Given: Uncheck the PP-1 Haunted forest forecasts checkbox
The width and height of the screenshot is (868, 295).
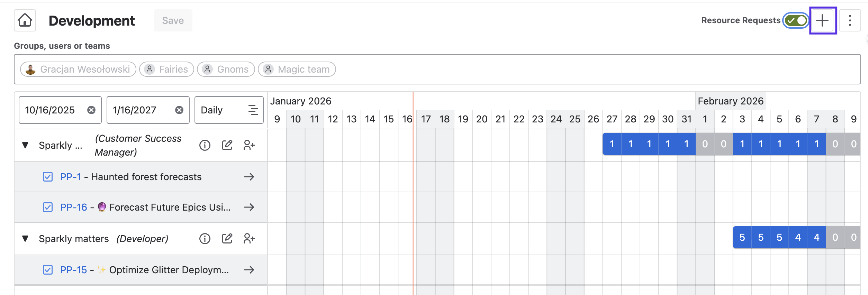Looking at the screenshot, I should 48,177.
